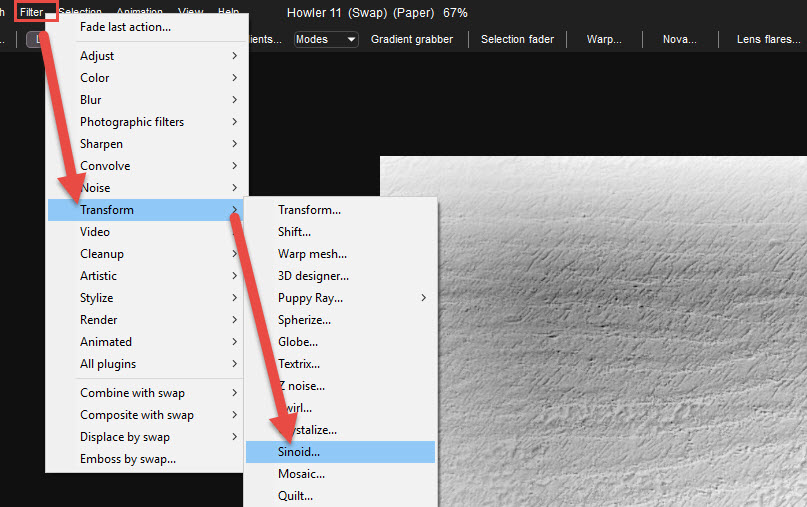Select the Mosaic filter entry
The width and height of the screenshot is (807, 507).
[301, 474]
